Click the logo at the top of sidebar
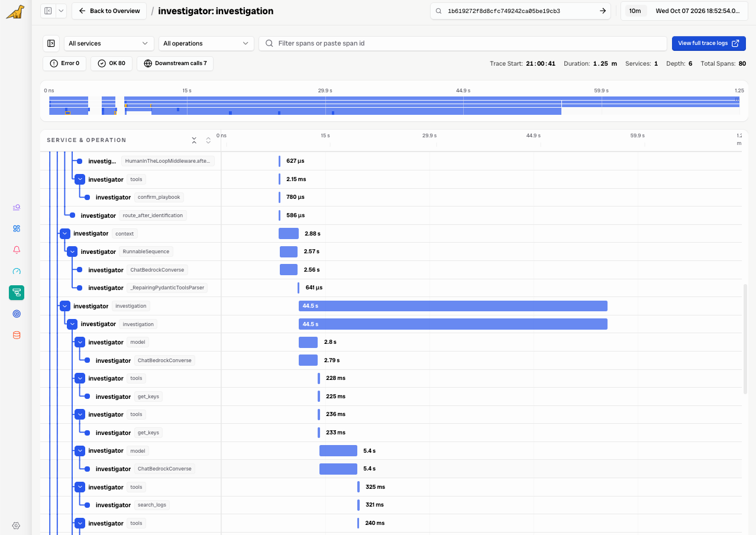 tap(16, 11)
